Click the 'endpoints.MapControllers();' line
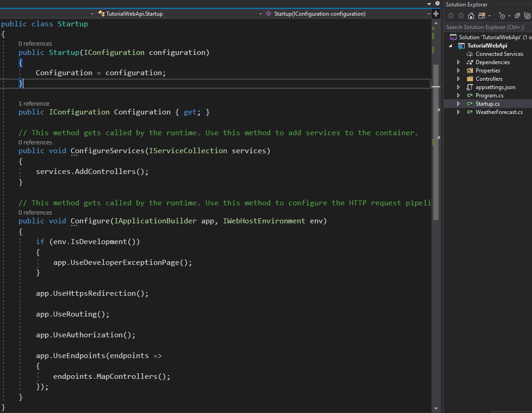The width and height of the screenshot is (532, 413). [112, 377]
